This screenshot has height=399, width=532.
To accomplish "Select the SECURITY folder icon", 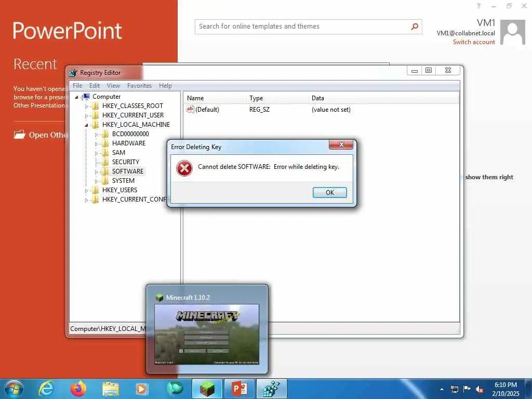I will [x=105, y=162].
